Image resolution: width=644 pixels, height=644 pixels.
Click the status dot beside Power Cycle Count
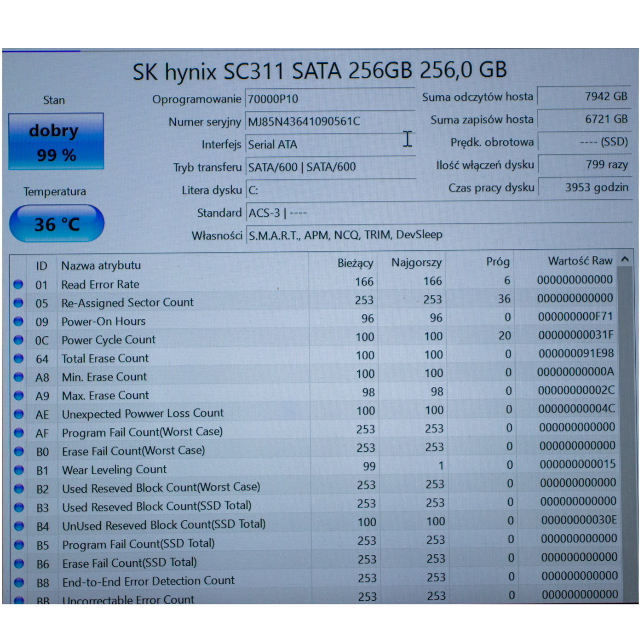tap(18, 340)
